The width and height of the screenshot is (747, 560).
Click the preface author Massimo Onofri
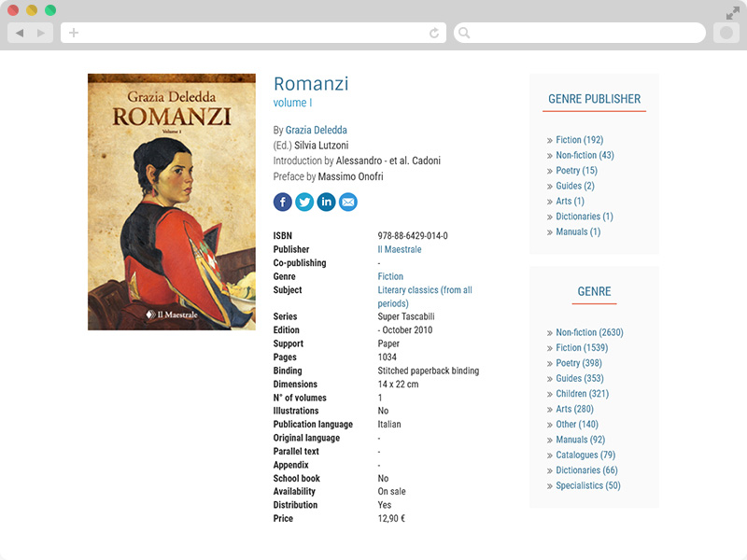351,176
